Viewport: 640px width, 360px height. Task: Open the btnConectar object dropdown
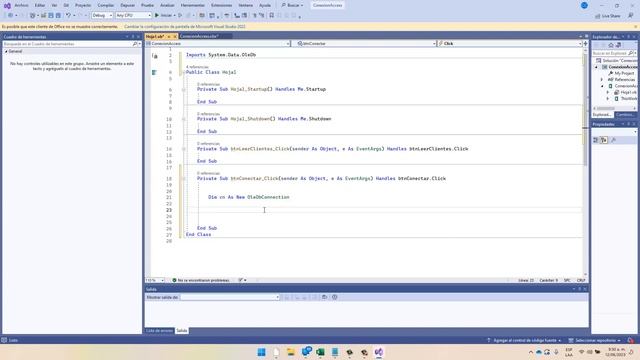click(366, 43)
